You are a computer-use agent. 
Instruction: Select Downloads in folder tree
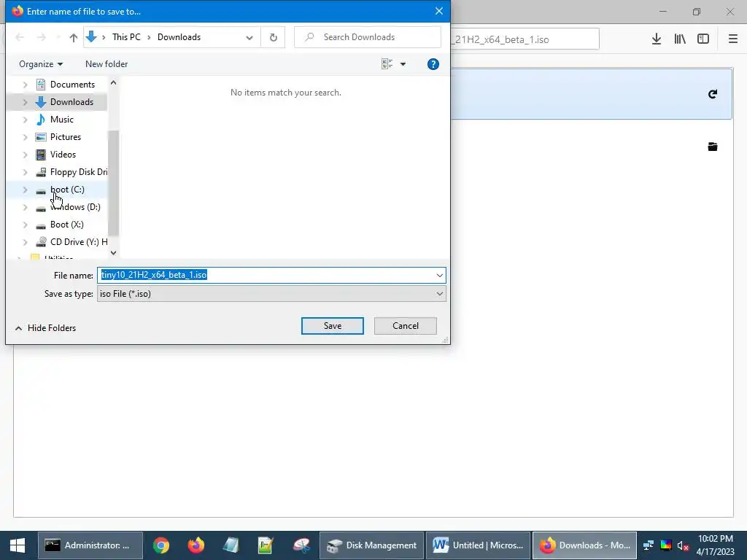72,102
